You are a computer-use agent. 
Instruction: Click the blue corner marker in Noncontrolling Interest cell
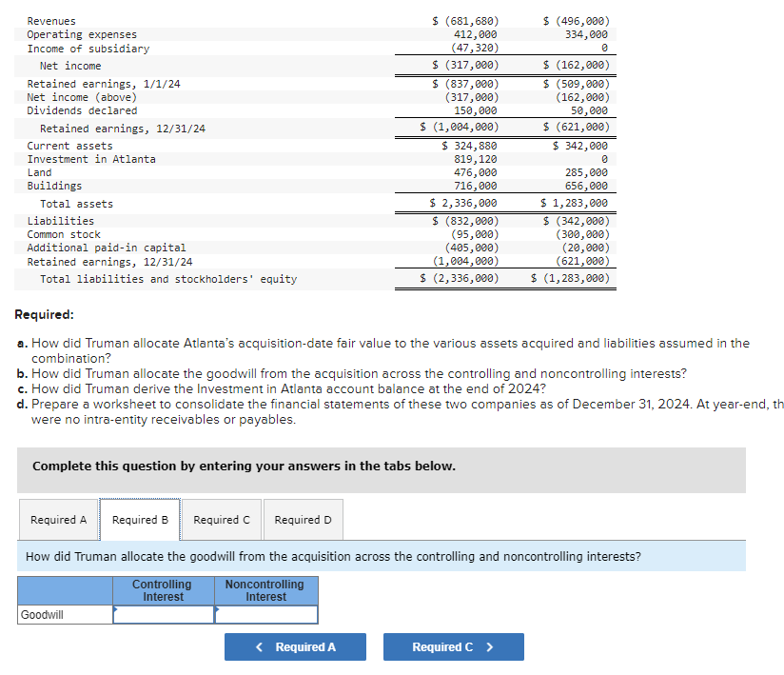pos(218,609)
